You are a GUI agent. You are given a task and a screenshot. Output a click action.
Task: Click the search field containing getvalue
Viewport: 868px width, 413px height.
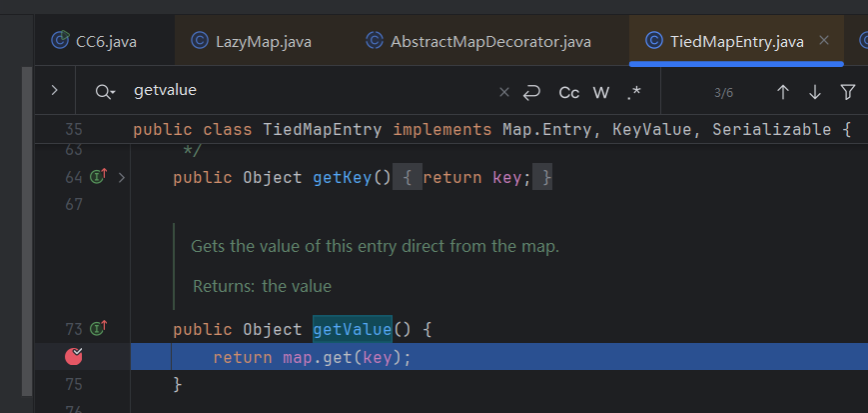coord(310,91)
